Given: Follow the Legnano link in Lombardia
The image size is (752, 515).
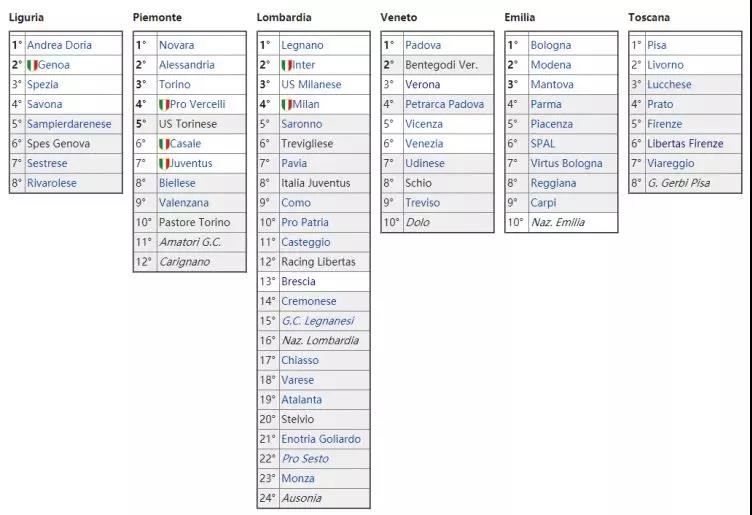Looking at the screenshot, I should 302,45.
